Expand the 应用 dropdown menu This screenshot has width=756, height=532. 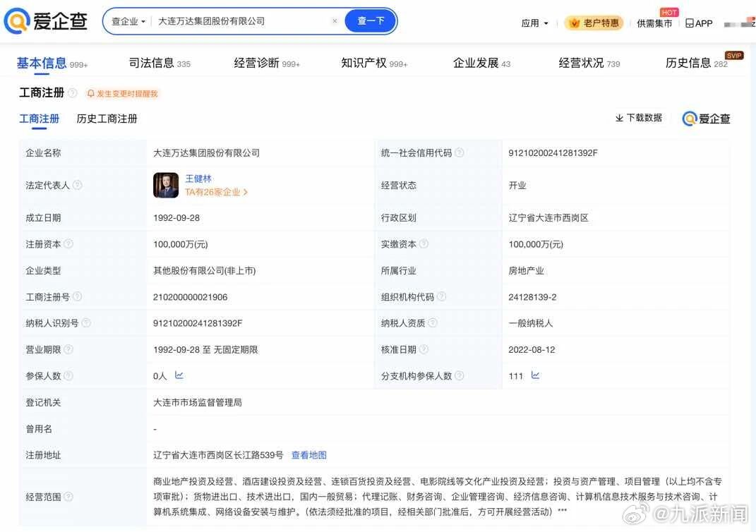tap(534, 23)
